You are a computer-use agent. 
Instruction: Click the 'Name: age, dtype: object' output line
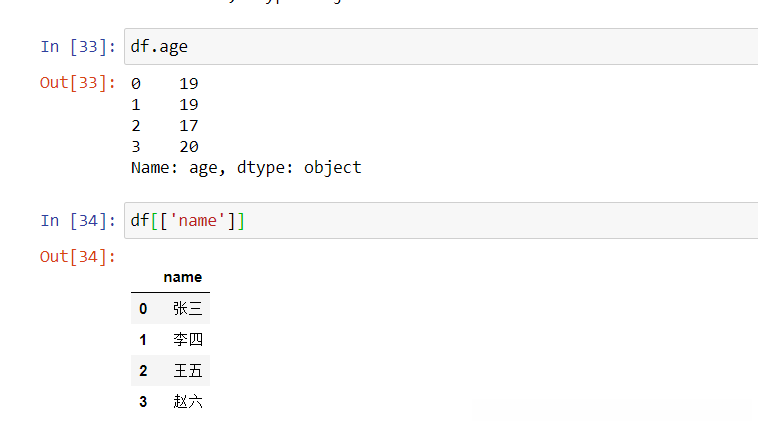[x=246, y=167]
